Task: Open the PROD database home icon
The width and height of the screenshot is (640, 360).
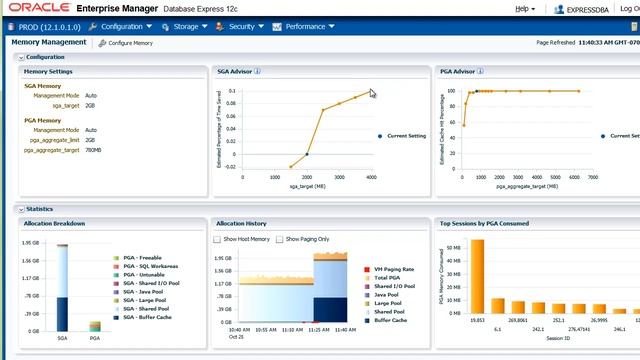Action: pyautogui.click(x=11, y=27)
